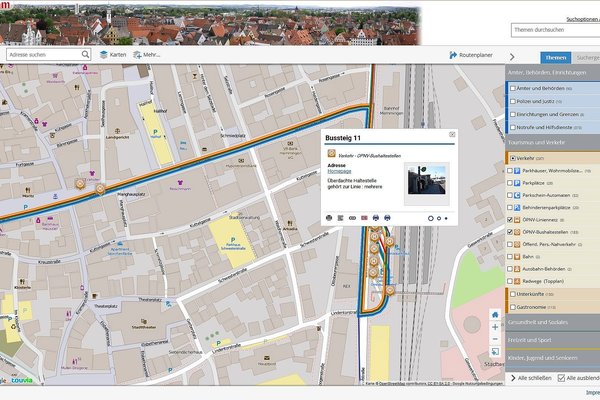Enable the Bahn layer checkbox
The height and width of the screenshot is (400, 600).
510,256
